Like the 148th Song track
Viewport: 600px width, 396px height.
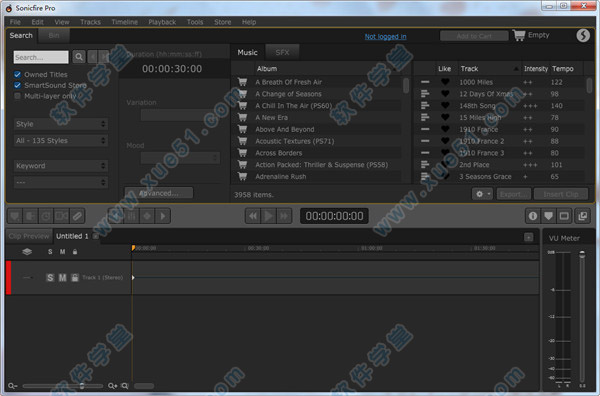445,106
